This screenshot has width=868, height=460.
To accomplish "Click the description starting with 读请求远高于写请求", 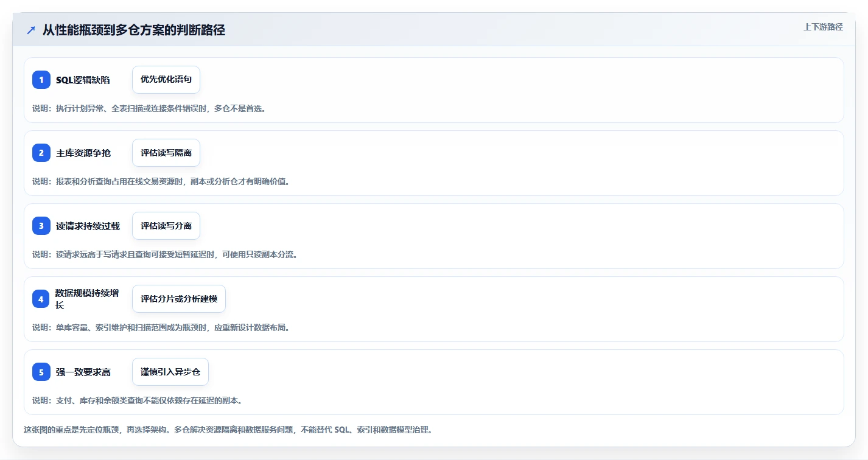I will tap(165, 254).
